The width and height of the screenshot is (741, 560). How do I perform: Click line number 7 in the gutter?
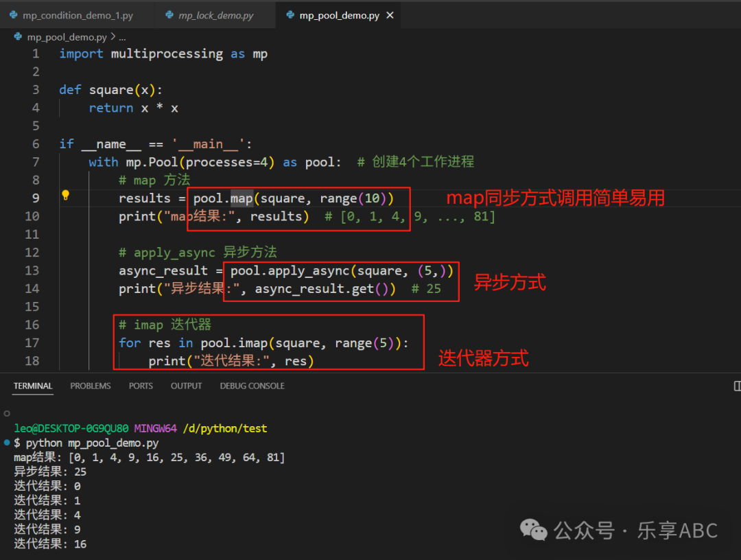pyautogui.click(x=36, y=162)
